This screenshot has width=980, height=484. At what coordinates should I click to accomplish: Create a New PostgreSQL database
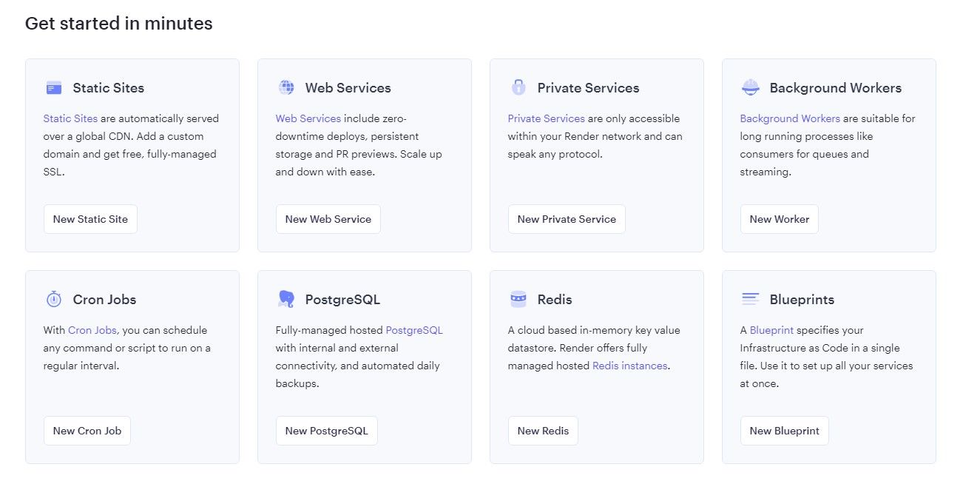point(326,431)
